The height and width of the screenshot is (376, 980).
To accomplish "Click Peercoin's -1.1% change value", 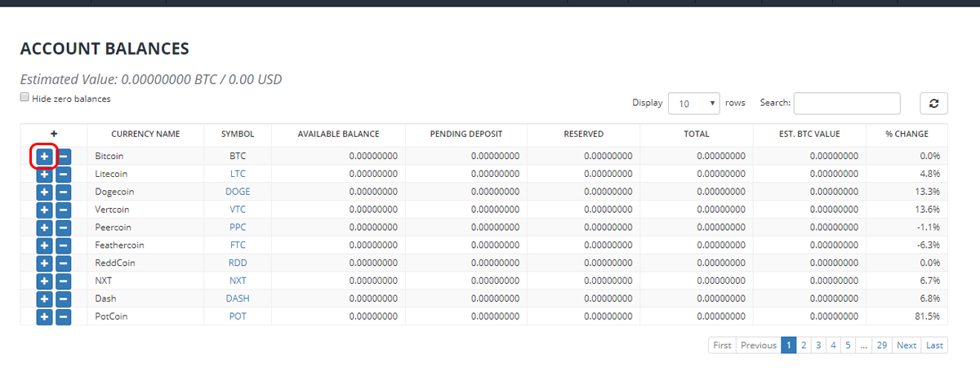I will (928, 228).
